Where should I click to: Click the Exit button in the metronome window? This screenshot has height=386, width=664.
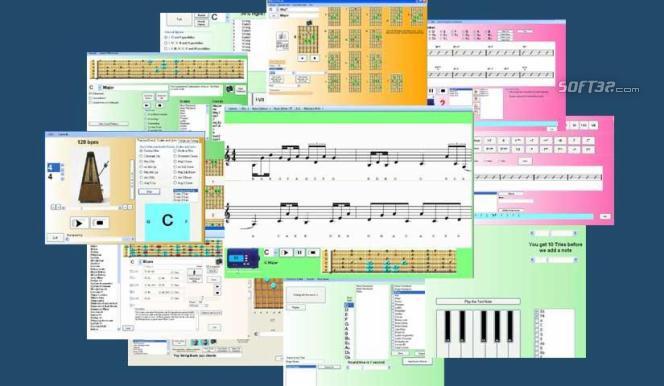click(x=55, y=237)
